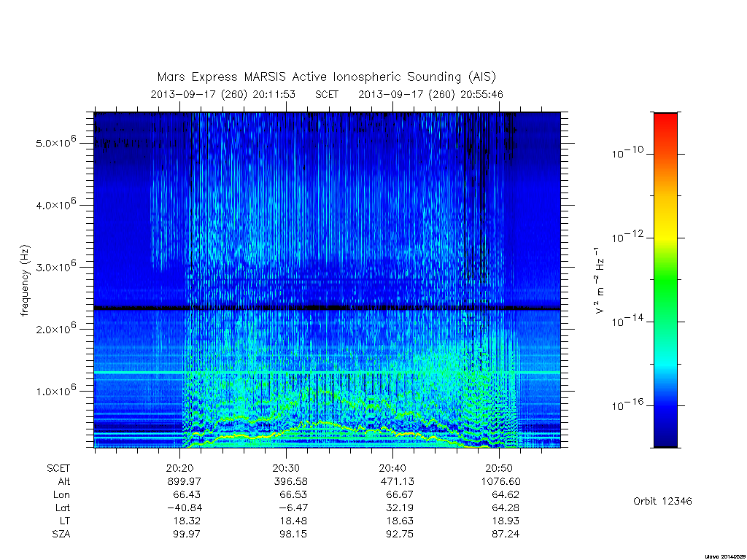This screenshot has width=747, height=560.
Task: Click the 2.0×10^6 frequency tick label
Action: click(x=55, y=329)
